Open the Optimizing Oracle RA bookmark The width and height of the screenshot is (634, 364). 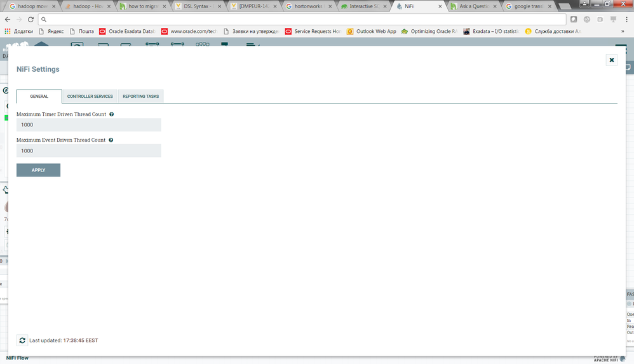coord(429,31)
